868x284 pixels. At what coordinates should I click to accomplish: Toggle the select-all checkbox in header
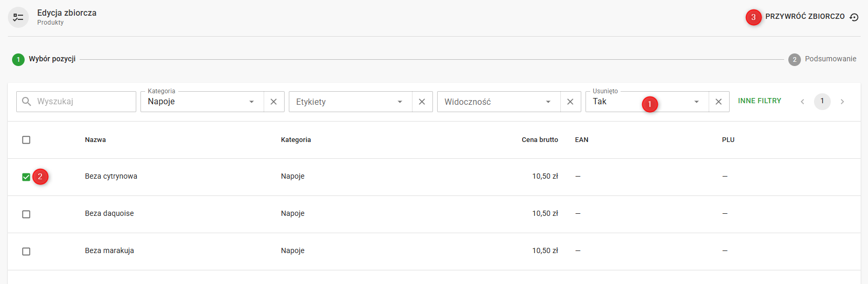(26, 140)
